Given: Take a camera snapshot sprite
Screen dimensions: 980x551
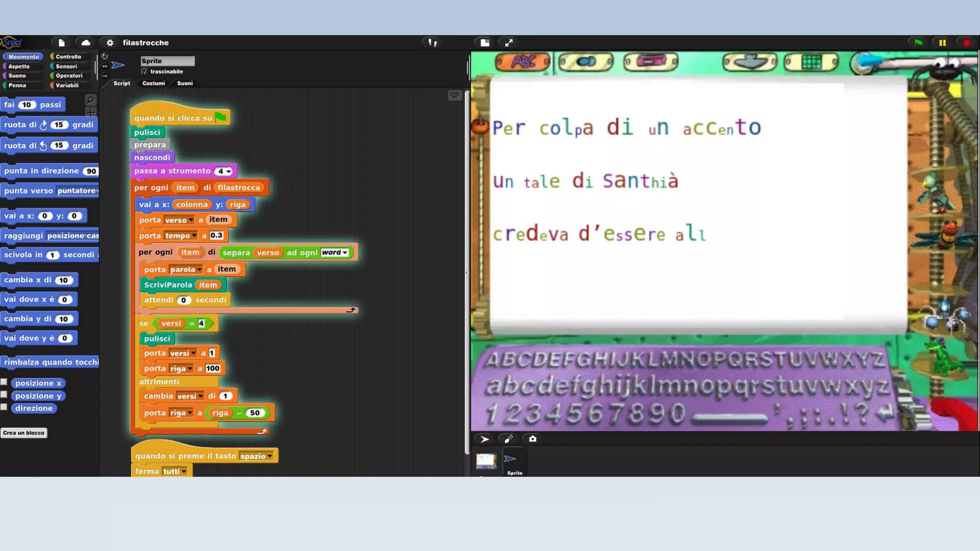Looking at the screenshot, I should coord(533,439).
